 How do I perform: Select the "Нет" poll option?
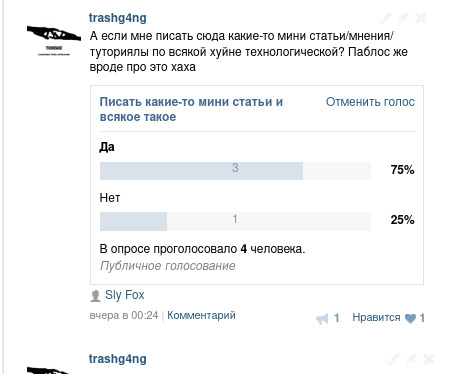110,198
